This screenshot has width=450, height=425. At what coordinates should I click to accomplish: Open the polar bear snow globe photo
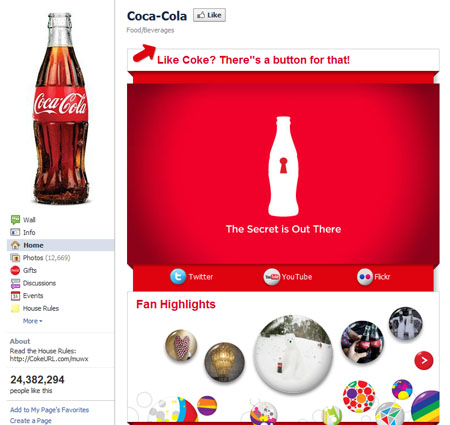tap(293, 354)
